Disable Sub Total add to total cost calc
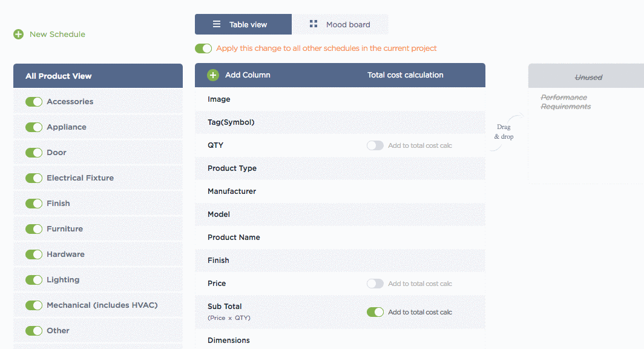This screenshot has height=349, width=644. (375, 312)
